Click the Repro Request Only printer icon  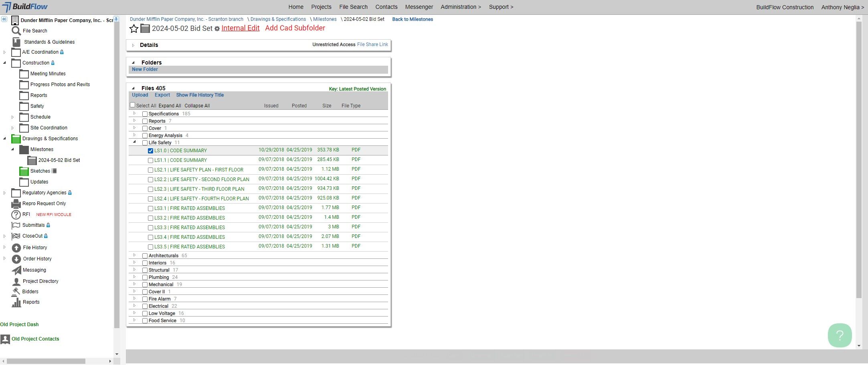click(x=16, y=204)
